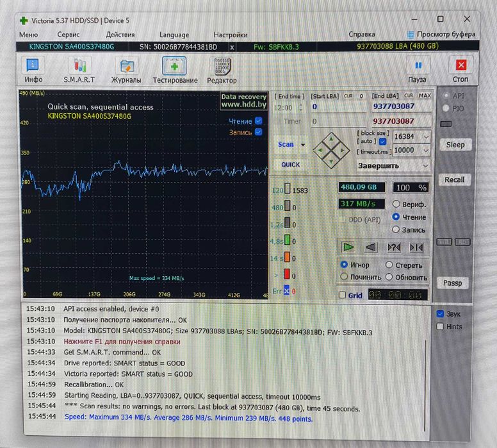The height and width of the screenshot is (448, 497).
Task: Open the Журналы logs section
Action: (x=126, y=70)
